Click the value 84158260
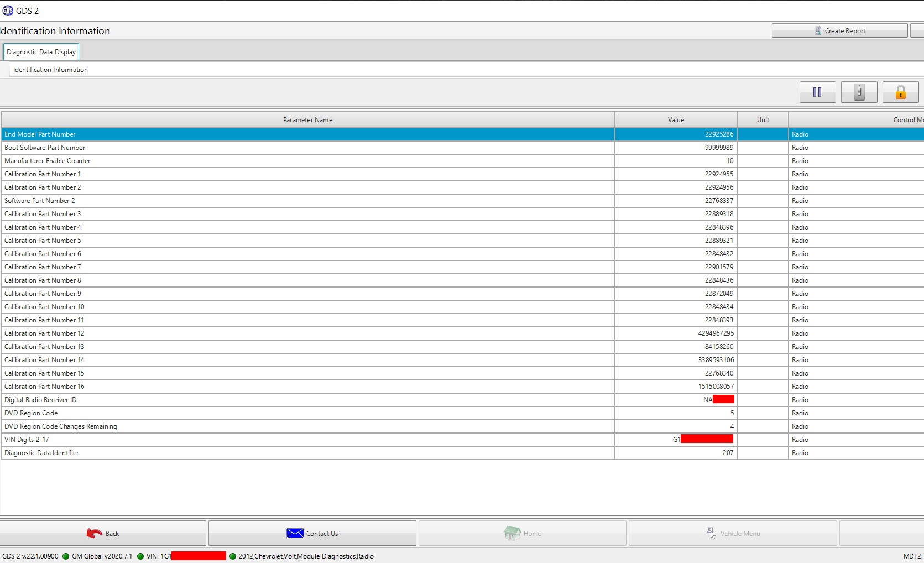This screenshot has width=924, height=563. pyautogui.click(x=719, y=347)
